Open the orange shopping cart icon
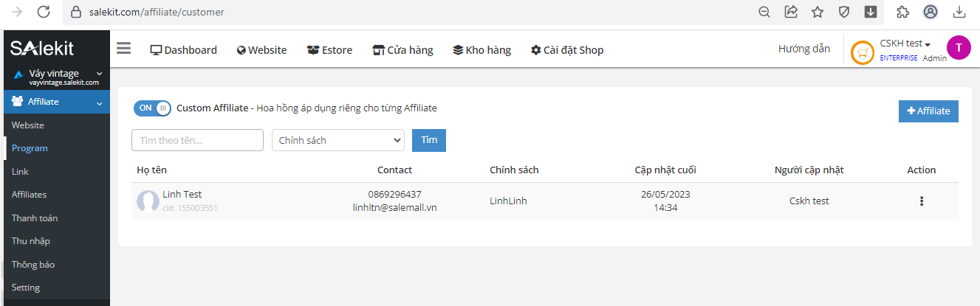 point(861,53)
